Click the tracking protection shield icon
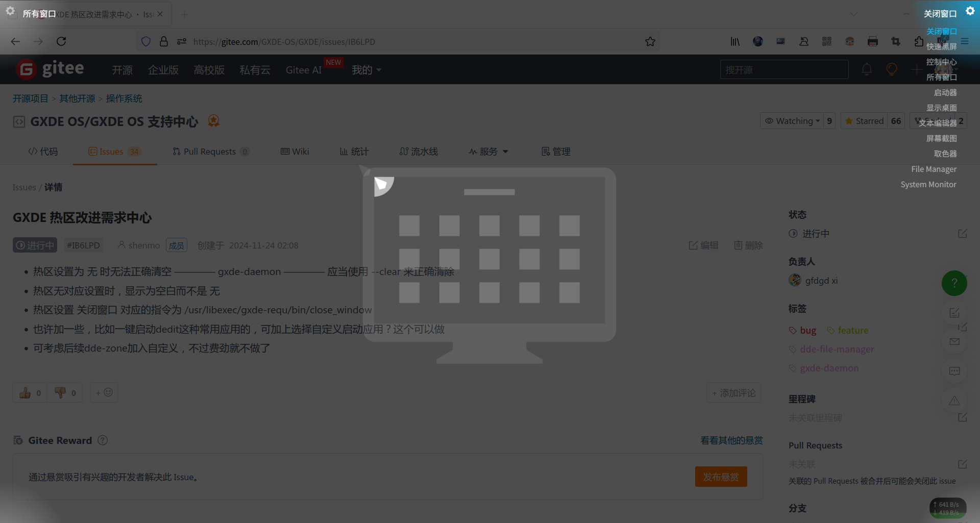 pyautogui.click(x=146, y=41)
